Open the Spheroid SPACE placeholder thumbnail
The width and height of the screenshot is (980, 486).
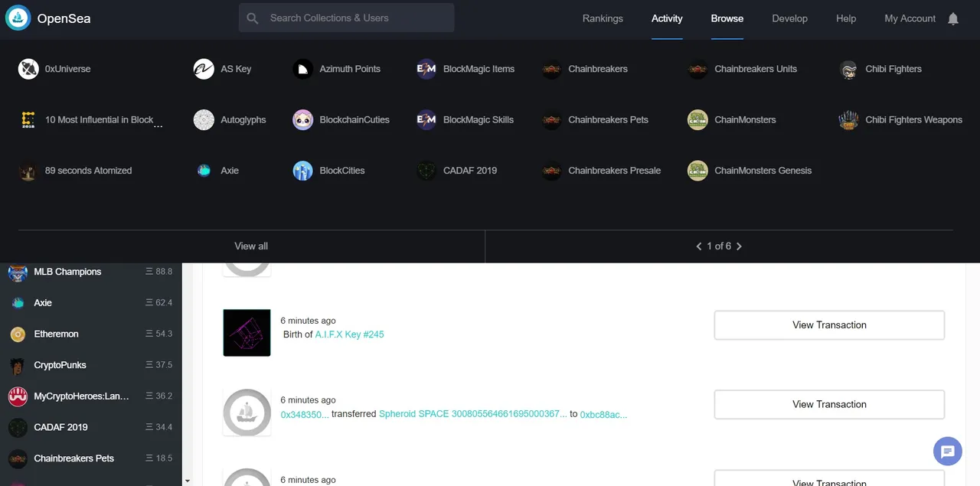point(247,413)
